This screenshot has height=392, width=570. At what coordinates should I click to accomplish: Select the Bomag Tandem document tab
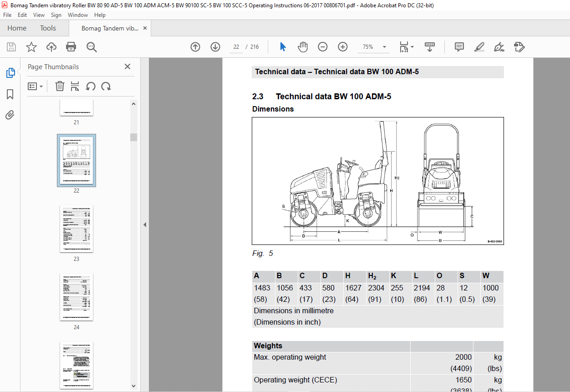(109, 28)
